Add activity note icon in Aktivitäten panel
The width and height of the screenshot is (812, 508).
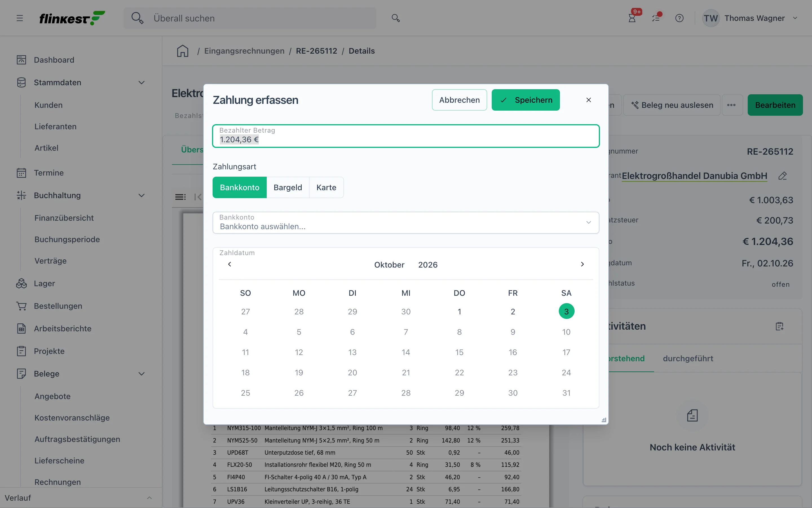tap(780, 326)
